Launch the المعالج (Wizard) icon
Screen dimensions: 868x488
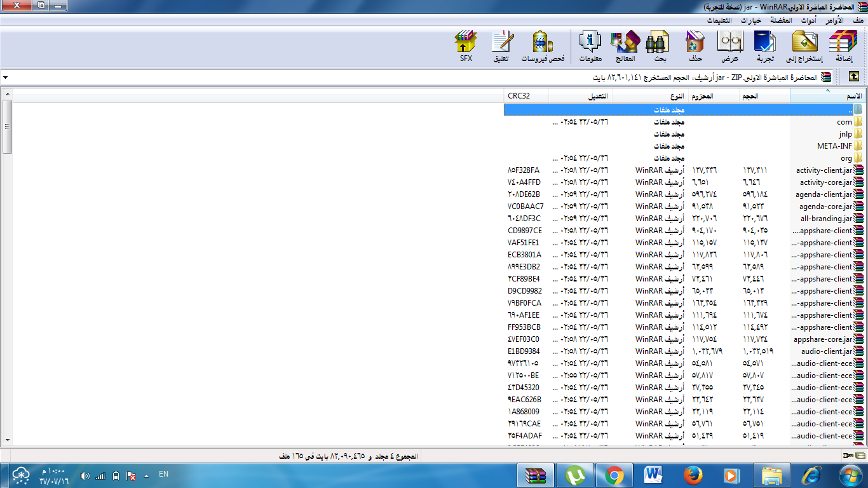[x=625, y=46]
